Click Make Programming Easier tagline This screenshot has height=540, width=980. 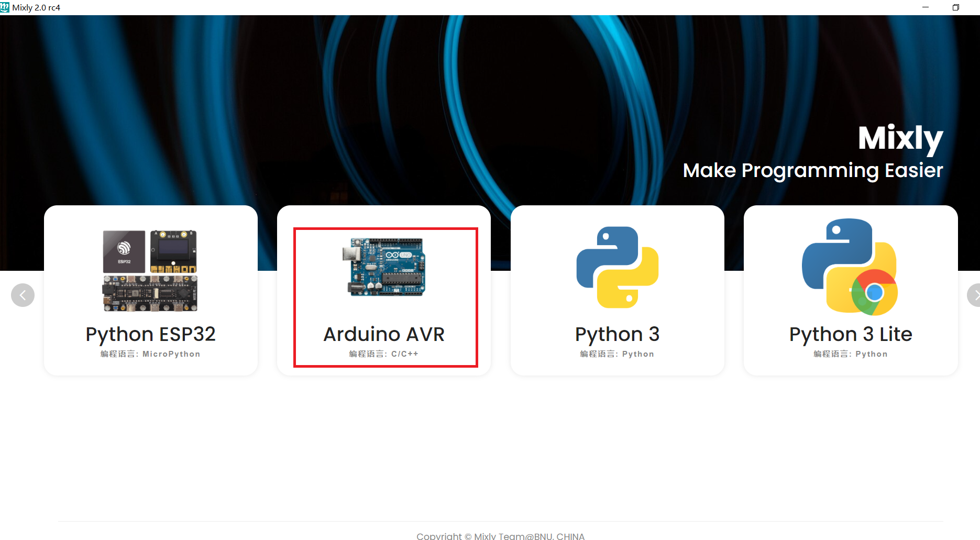813,171
